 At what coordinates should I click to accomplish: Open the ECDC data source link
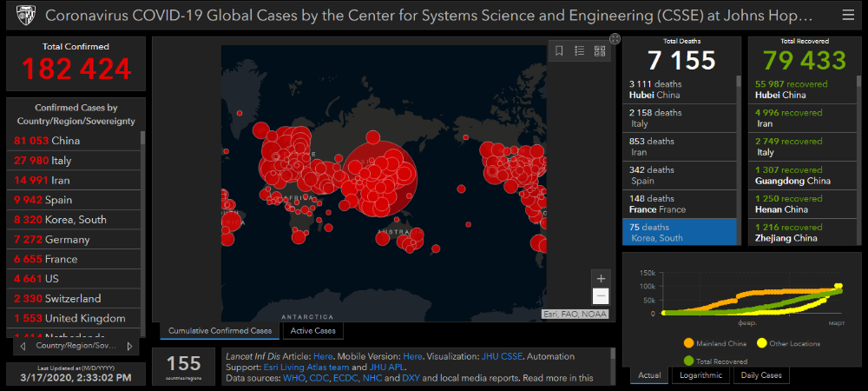(x=346, y=378)
